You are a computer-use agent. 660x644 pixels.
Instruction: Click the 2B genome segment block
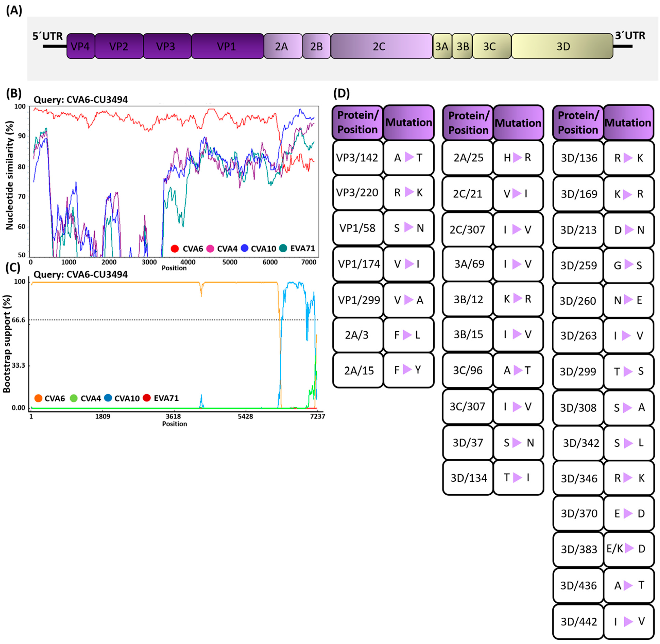(x=316, y=46)
